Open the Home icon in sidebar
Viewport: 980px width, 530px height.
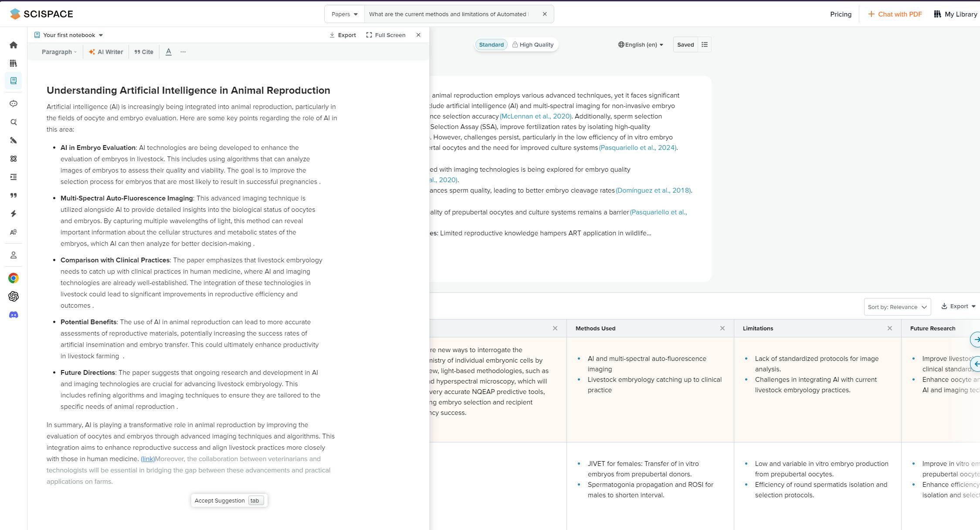pyautogui.click(x=14, y=45)
